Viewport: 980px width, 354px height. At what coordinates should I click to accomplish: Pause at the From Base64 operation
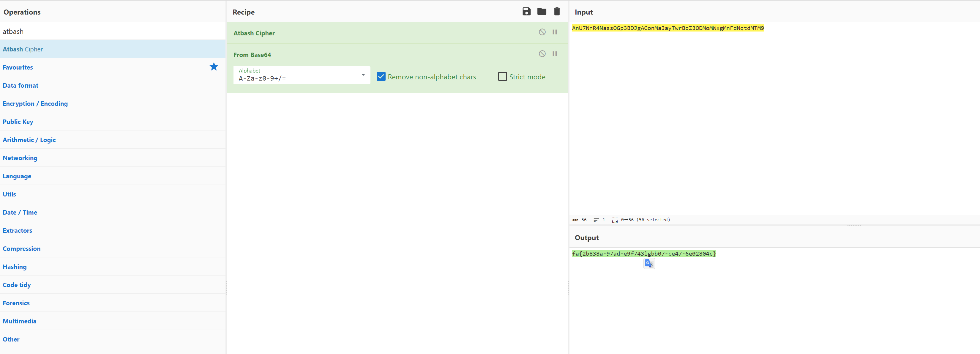pyautogui.click(x=554, y=54)
